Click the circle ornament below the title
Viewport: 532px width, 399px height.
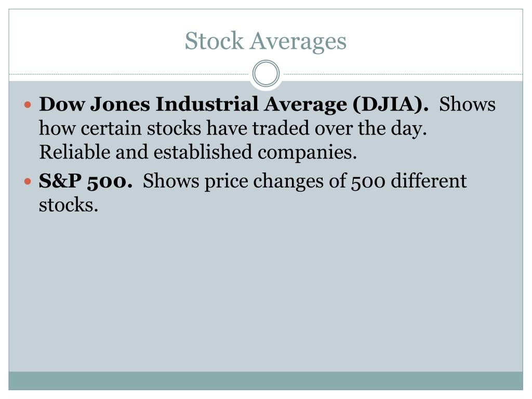[x=266, y=73]
